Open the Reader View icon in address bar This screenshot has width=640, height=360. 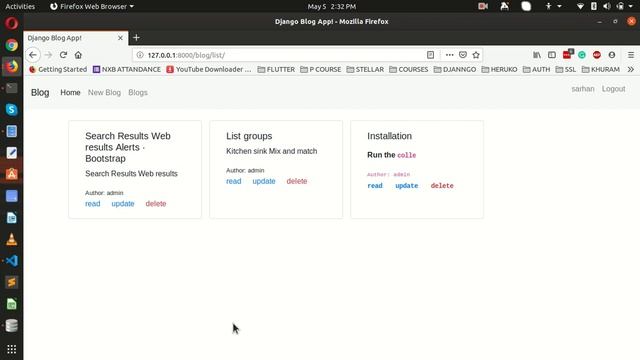coord(430,55)
